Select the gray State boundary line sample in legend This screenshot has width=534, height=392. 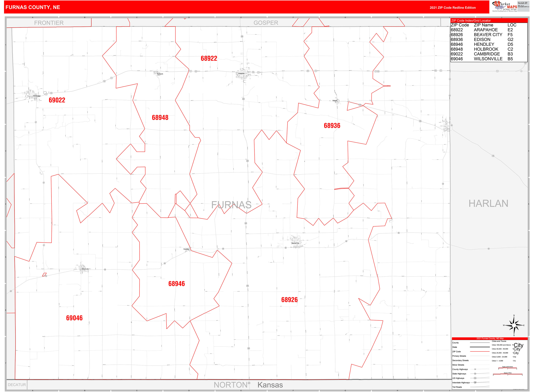coord(480,347)
